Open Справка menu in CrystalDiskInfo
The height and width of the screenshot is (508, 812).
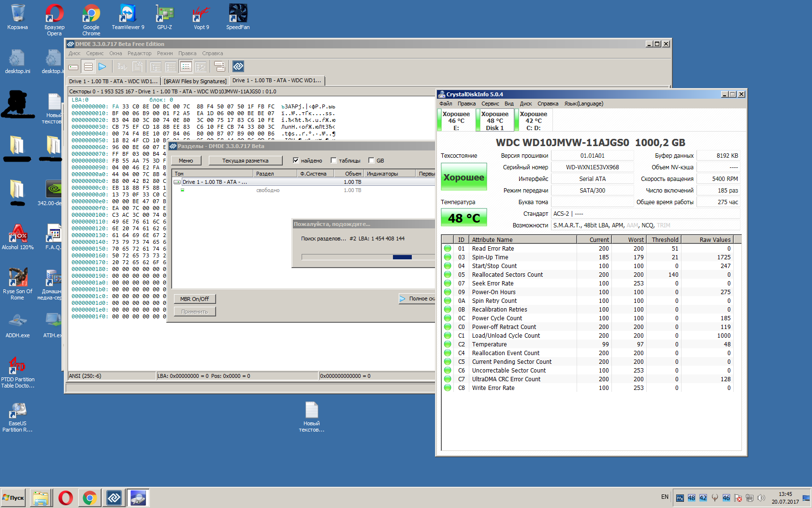548,104
